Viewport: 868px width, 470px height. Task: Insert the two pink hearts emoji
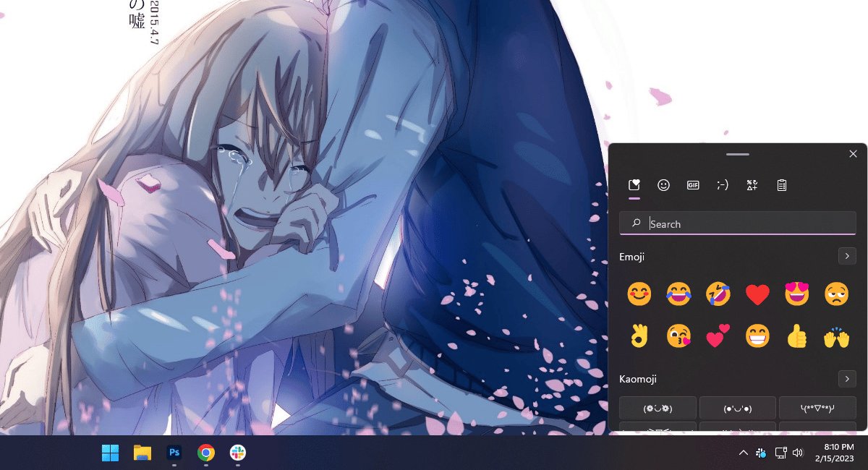(718, 336)
